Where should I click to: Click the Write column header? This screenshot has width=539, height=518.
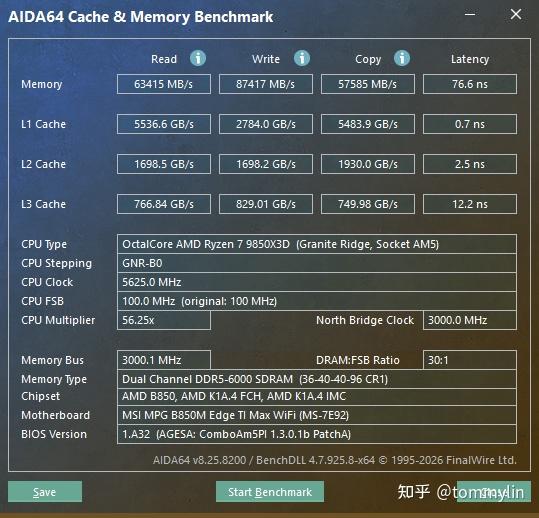click(266, 59)
